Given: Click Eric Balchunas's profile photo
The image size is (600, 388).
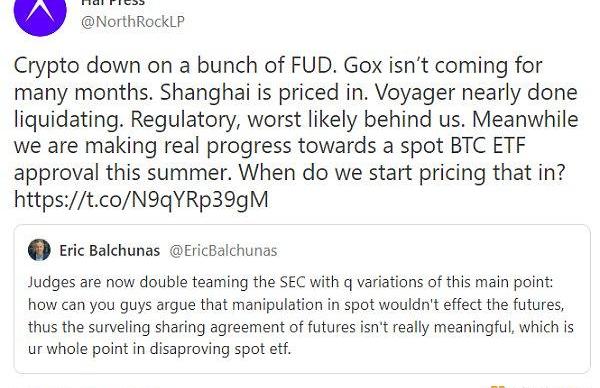Looking at the screenshot, I should pos(39,250).
